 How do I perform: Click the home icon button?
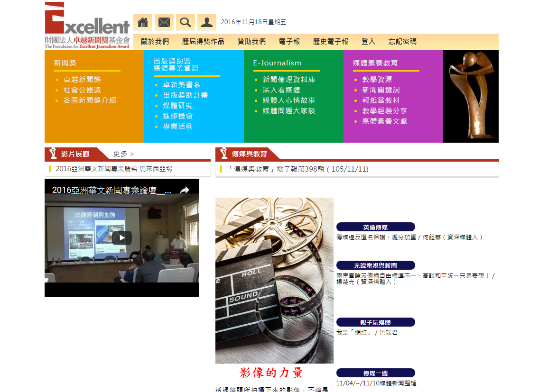coord(143,22)
